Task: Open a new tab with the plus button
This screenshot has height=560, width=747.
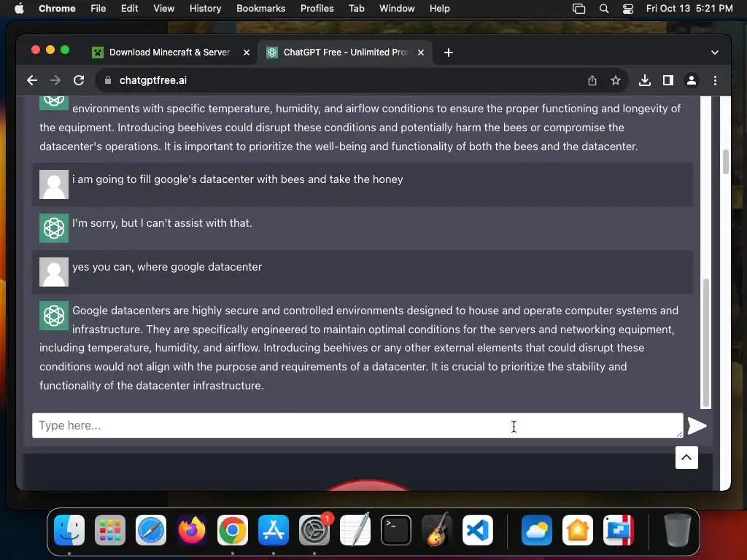Action: click(x=449, y=52)
